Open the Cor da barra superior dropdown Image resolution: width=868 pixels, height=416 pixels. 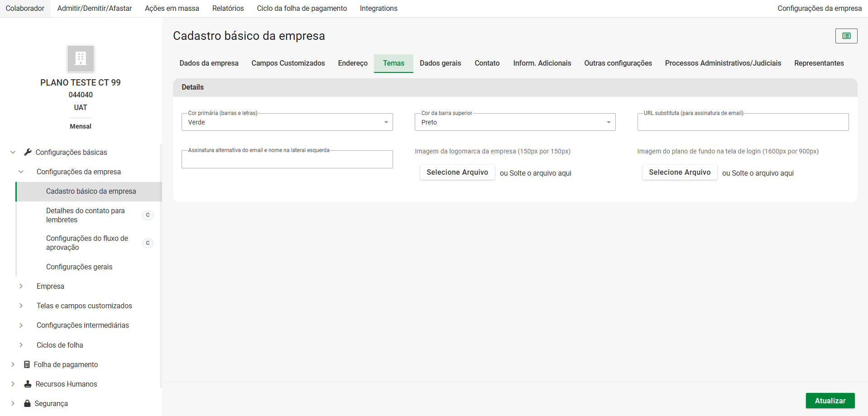(x=515, y=122)
